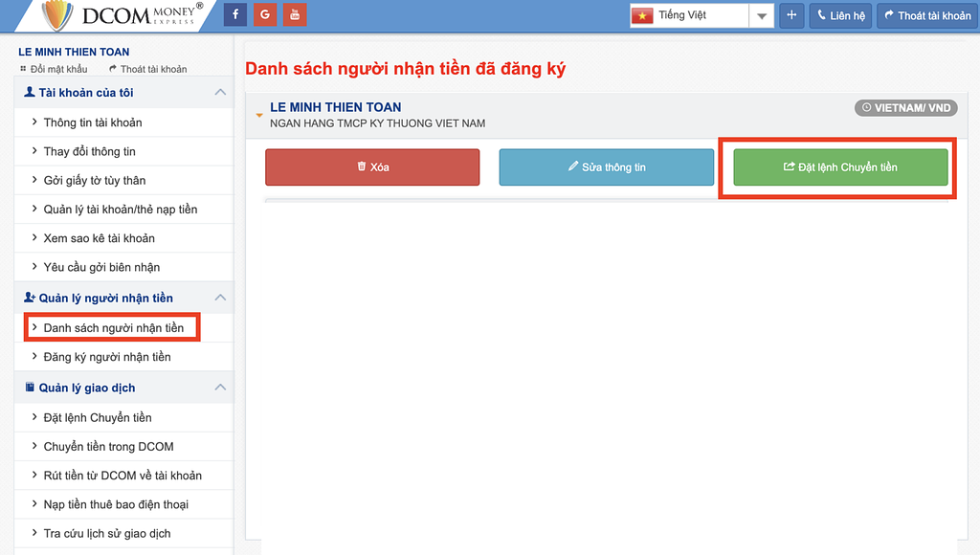Open the Tiếng Việt language dropdown
Viewport: 980px width, 555px height.
(x=761, y=14)
